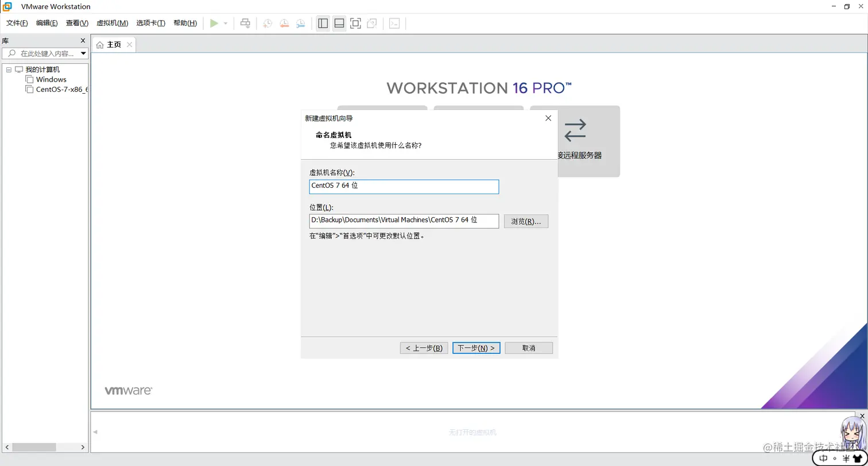Click Send Ctrl+Alt+Del toolbar icon
868x466 pixels.
point(245,24)
